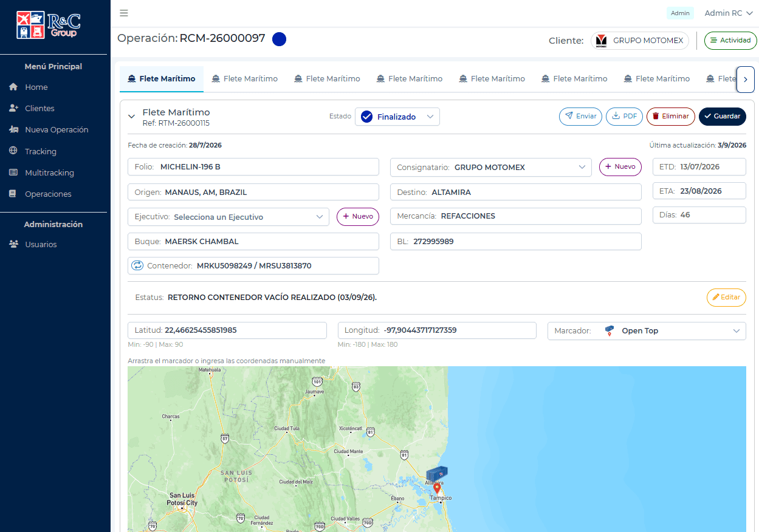Collapse the Flete Marítimo section chevron
Screen dimensions: 759x532
(x=131, y=117)
